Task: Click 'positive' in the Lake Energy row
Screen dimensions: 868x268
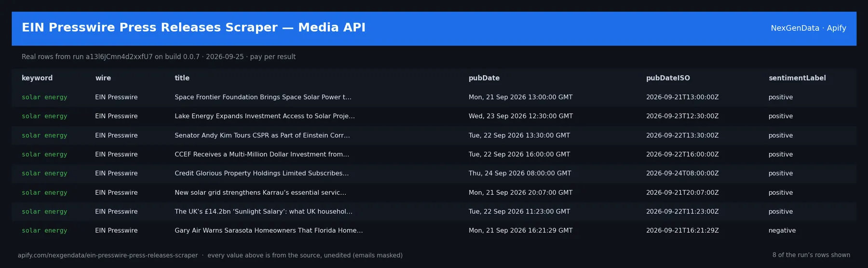Action: [x=780, y=116]
